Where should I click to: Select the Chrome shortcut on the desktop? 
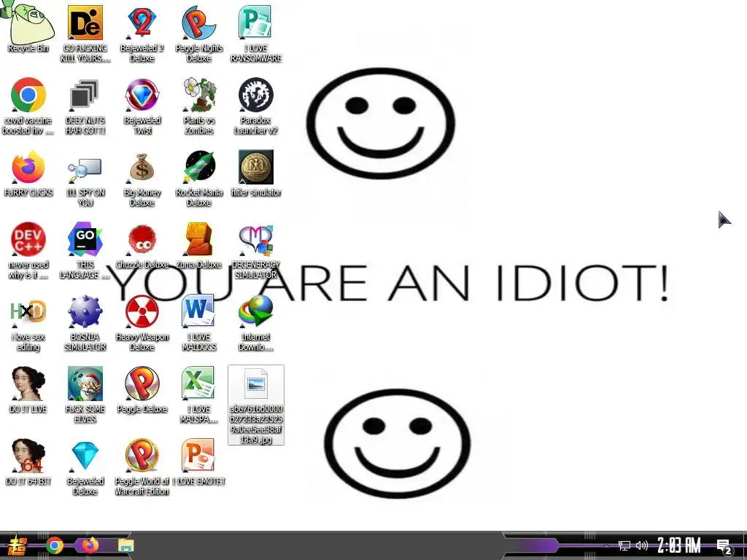(x=28, y=106)
